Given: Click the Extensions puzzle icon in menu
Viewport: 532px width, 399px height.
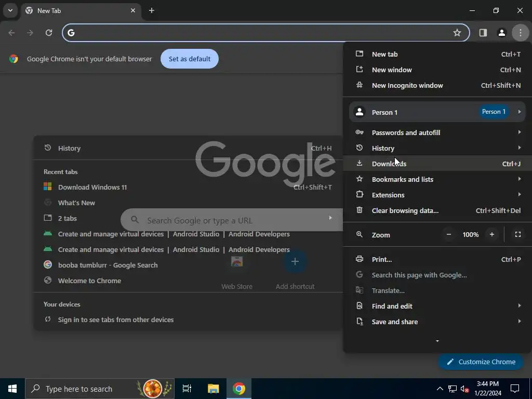Looking at the screenshot, I should (360, 195).
